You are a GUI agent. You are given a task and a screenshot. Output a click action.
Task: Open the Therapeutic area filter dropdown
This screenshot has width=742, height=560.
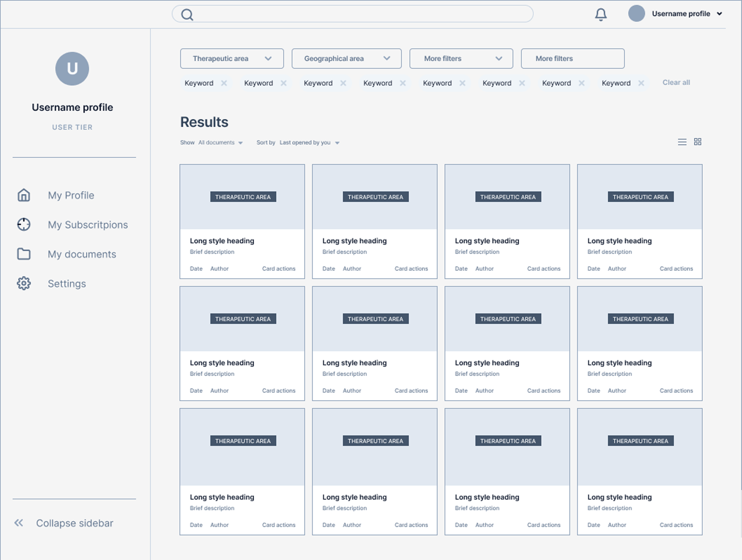[x=232, y=58]
